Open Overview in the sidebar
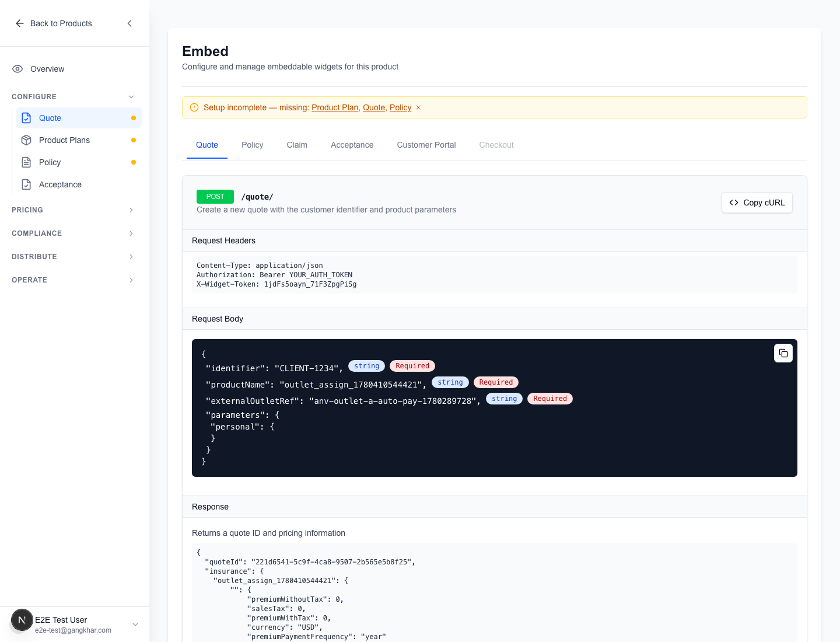 coord(75,69)
